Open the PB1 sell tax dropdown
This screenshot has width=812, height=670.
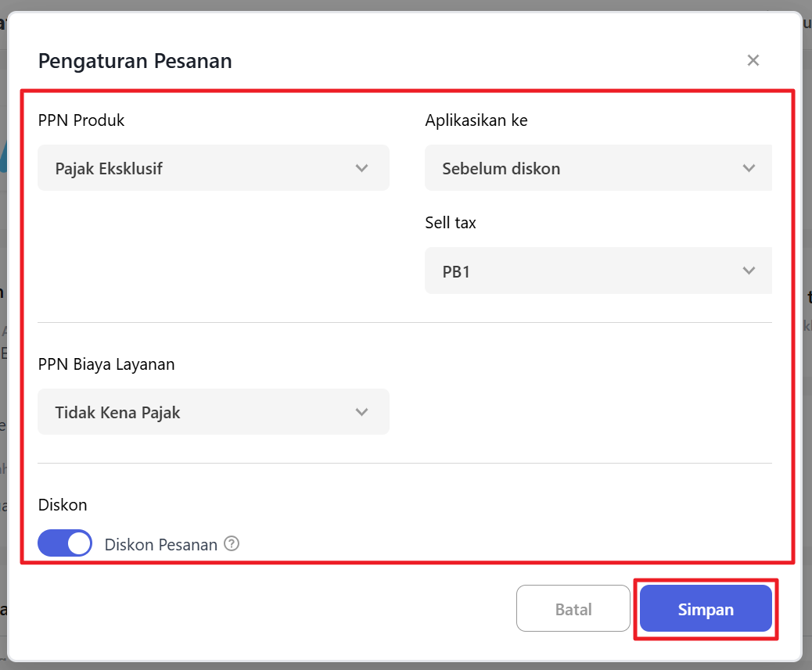coord(598,271)
